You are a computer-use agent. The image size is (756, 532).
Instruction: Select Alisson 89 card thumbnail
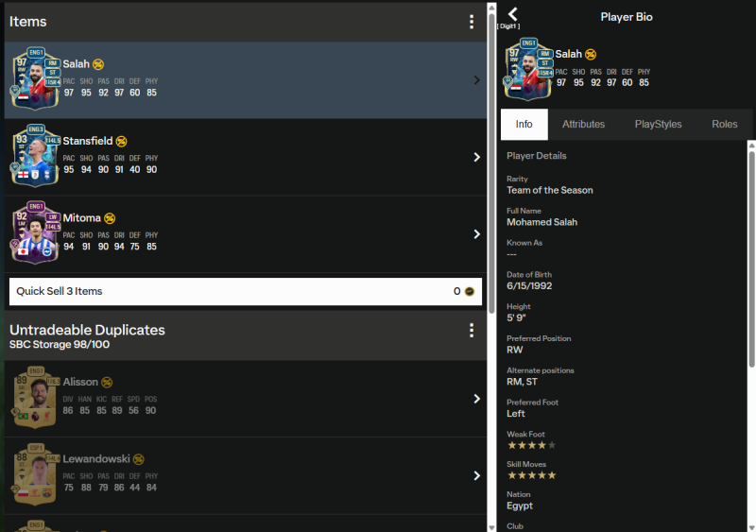click(x=36, y=397)
